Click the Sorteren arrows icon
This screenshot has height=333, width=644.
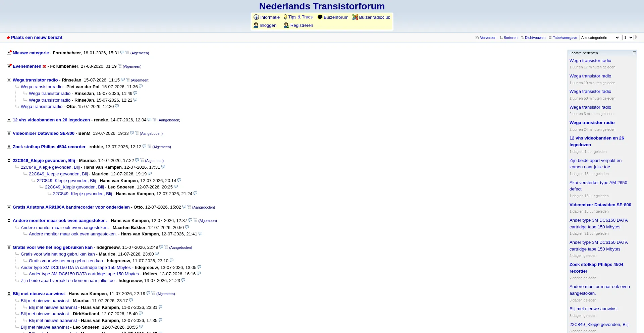pos(501,38)
